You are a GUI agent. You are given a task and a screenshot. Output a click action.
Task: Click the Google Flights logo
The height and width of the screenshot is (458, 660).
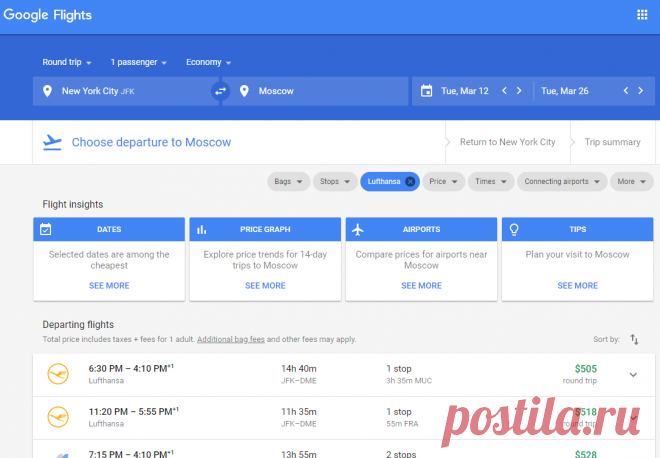pos(47,15)
